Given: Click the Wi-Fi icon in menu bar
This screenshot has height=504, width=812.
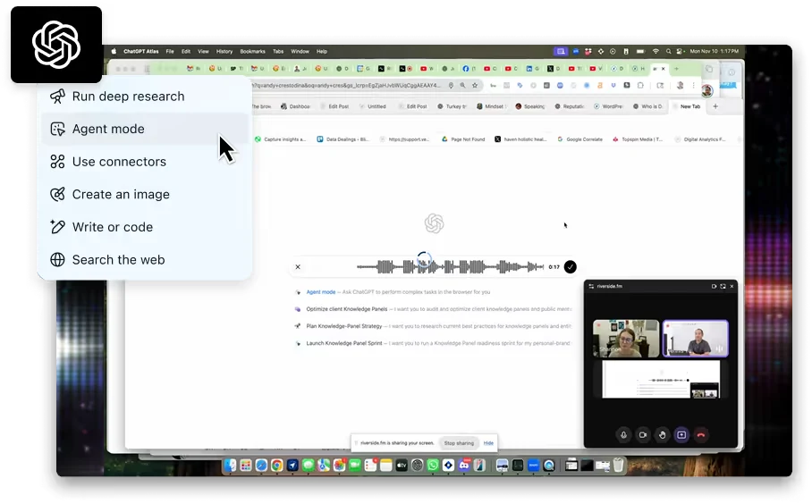Looking at the screenshot, I should (656, 51).
